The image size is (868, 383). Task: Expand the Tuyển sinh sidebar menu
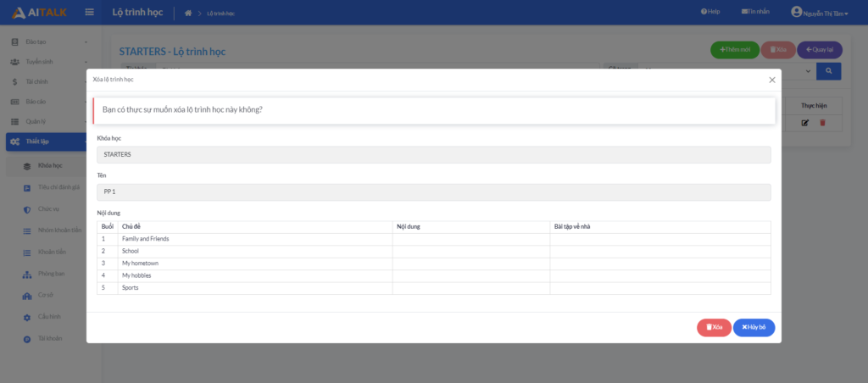pos(47,62)
